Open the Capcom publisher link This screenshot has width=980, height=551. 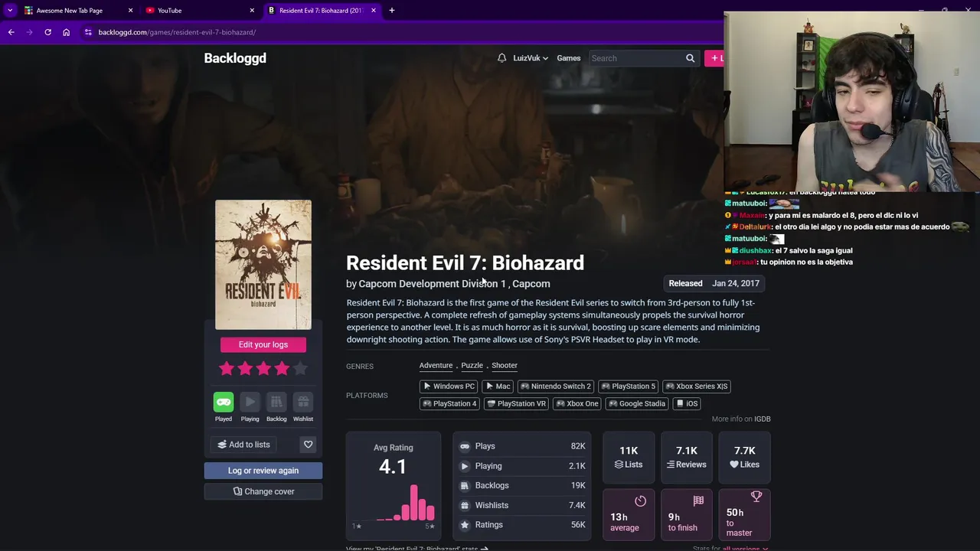(531, 284)
